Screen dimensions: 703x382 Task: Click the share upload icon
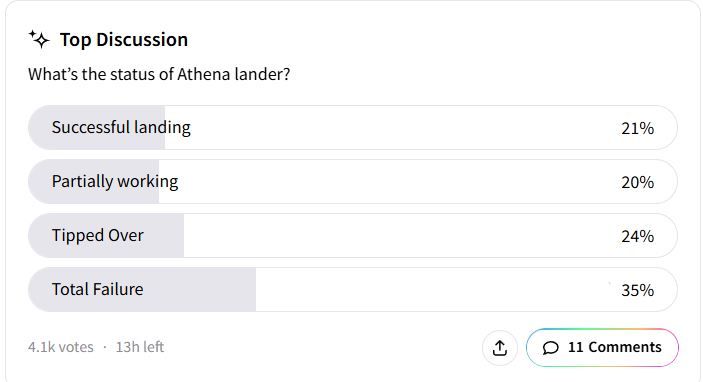[500, 347]
